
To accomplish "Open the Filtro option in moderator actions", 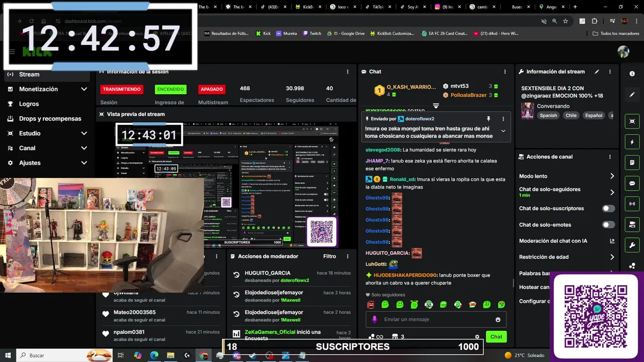I will click(x=330, y=256).
